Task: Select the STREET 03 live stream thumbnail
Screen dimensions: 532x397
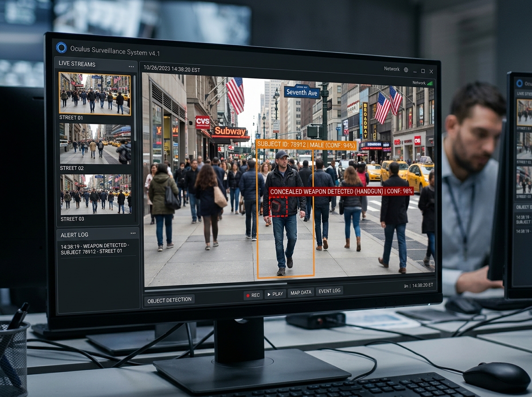Action: 96,195
